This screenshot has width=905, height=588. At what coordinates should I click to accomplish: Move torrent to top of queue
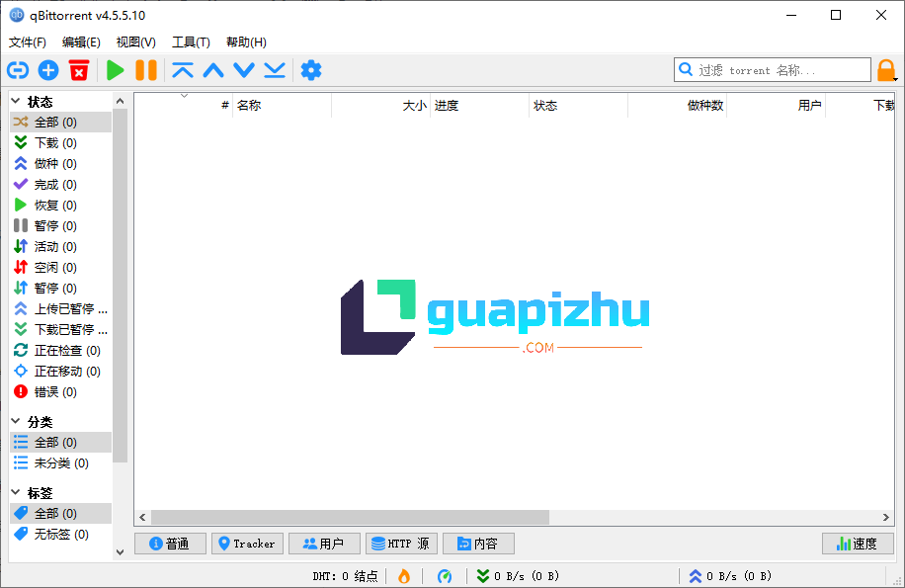point(183,70)
